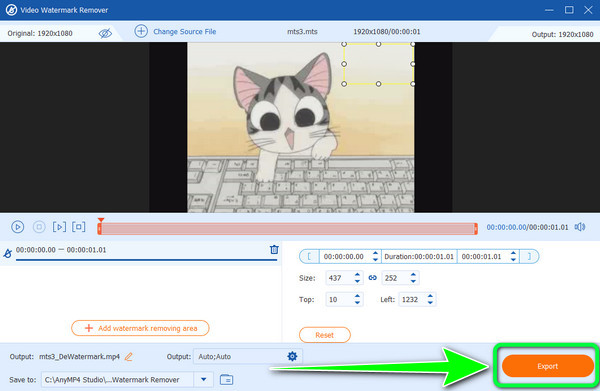Viewport: 600px width, 391px height.
Task: Increase the Size width value
Action: pos(357,275)
